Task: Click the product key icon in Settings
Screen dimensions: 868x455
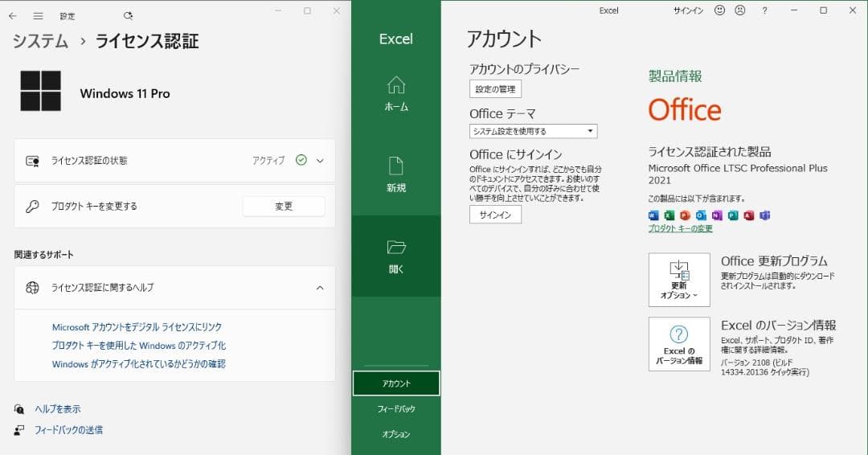Action: point(33,207)
